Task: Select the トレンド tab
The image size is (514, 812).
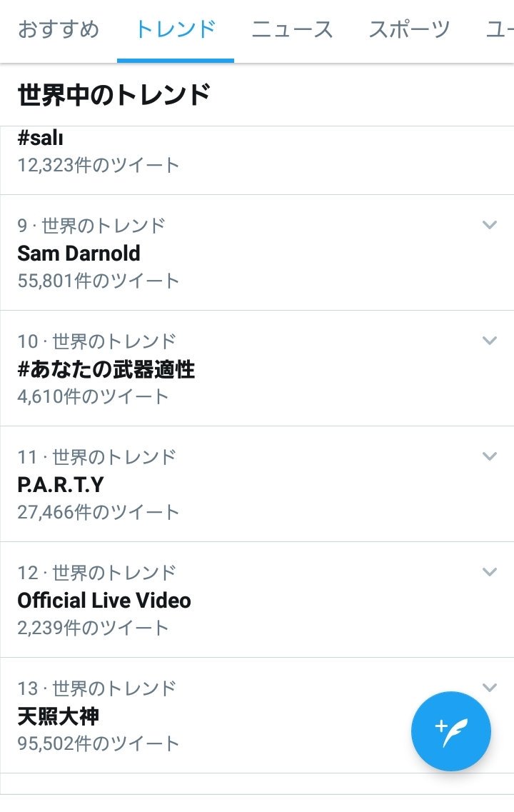Action: tap(176, 30)
